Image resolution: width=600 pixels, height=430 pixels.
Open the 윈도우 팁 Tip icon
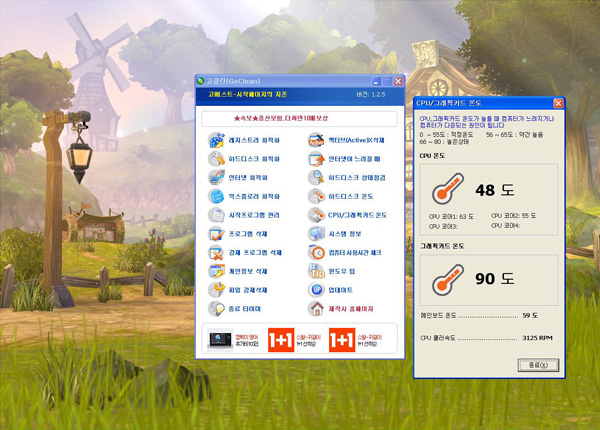pyautogui.click(x=316, y=271)
